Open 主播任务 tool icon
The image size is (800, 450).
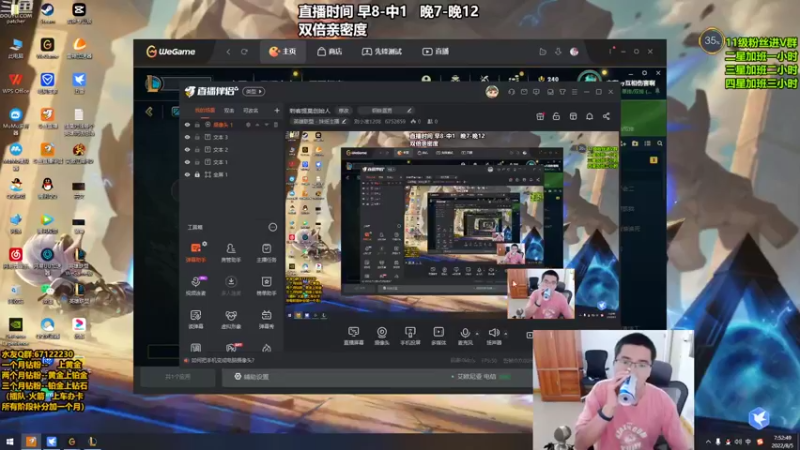pos(266,252)
